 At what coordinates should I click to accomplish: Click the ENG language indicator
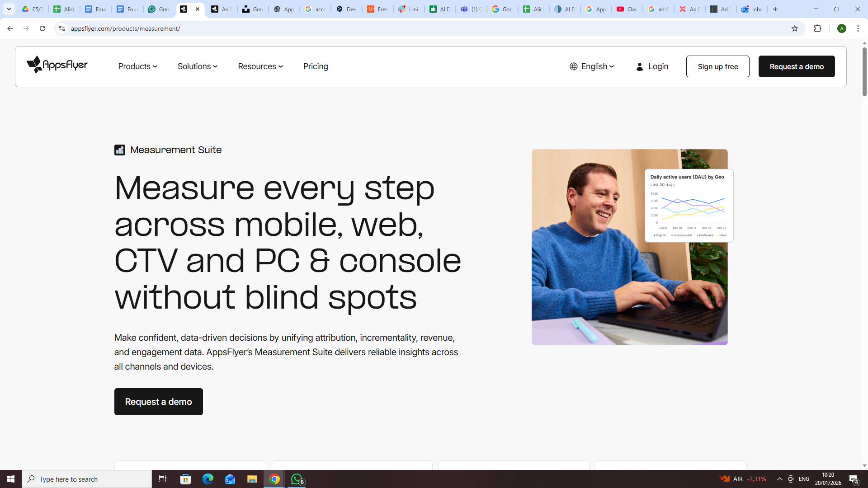[x=804, y=479]
